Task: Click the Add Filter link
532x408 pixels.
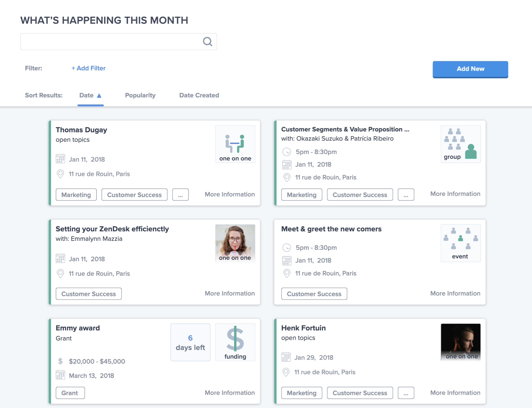Action: click(88, 68)
